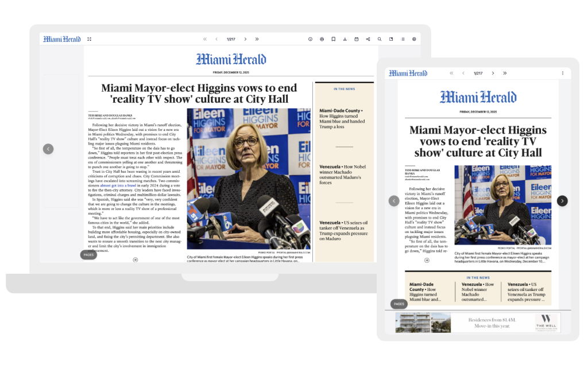Screen dimensions: 588x365
Task: Click the download icon in laptop toolbar
Action: tap(345, 39)
